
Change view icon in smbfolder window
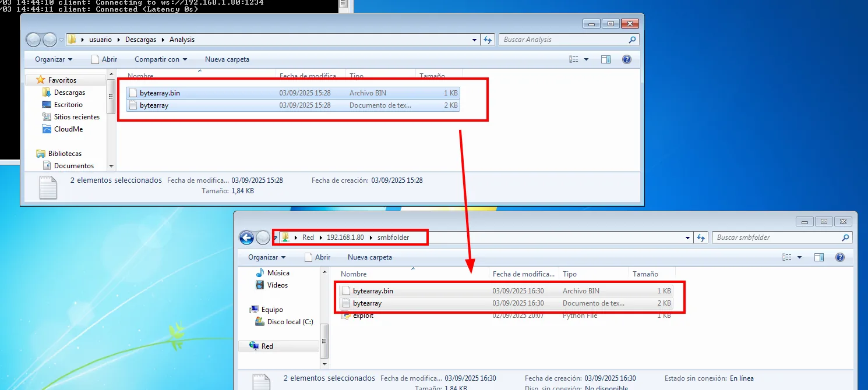787,257
